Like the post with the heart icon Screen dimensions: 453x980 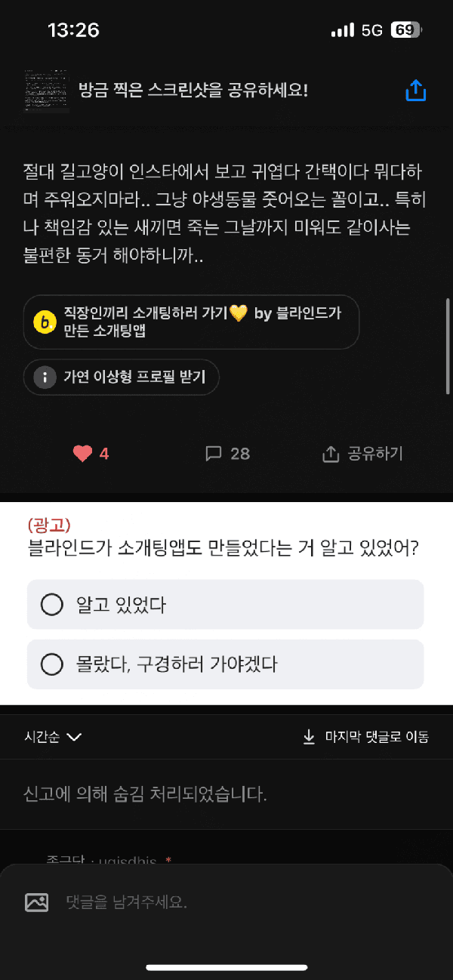(82, 454)
